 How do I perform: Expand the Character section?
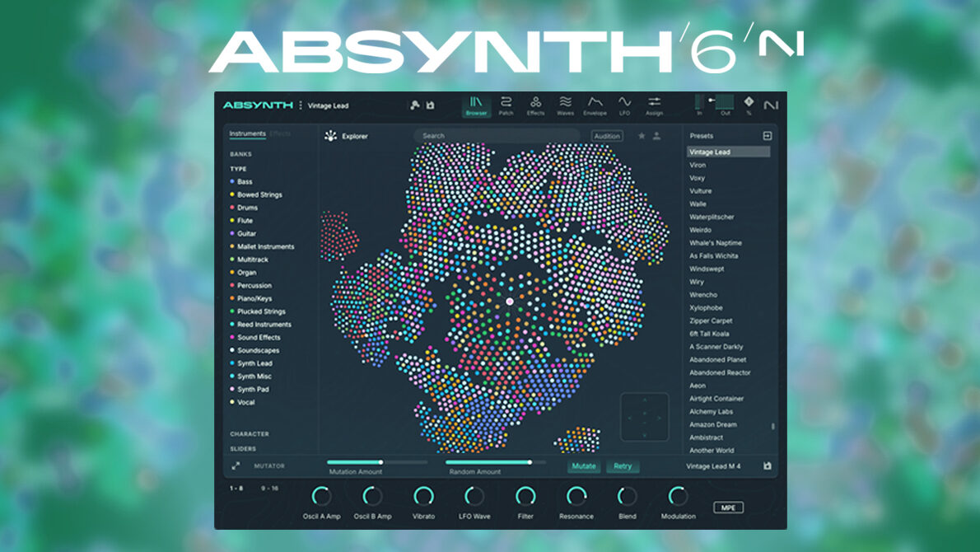tap(249, 434)
